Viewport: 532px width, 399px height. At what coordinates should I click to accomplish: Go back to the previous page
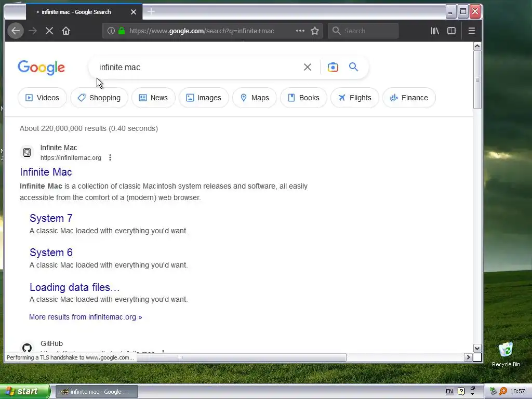coord(16,31)
